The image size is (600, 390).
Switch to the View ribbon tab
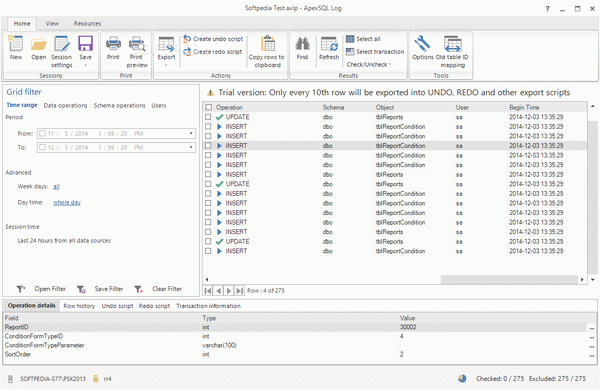(x=52, y=23)
